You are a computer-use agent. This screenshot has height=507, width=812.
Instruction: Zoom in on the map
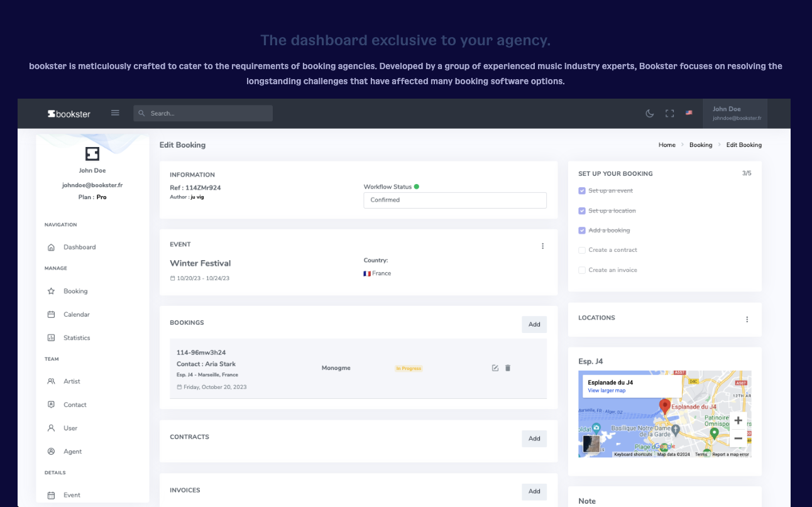738,421
